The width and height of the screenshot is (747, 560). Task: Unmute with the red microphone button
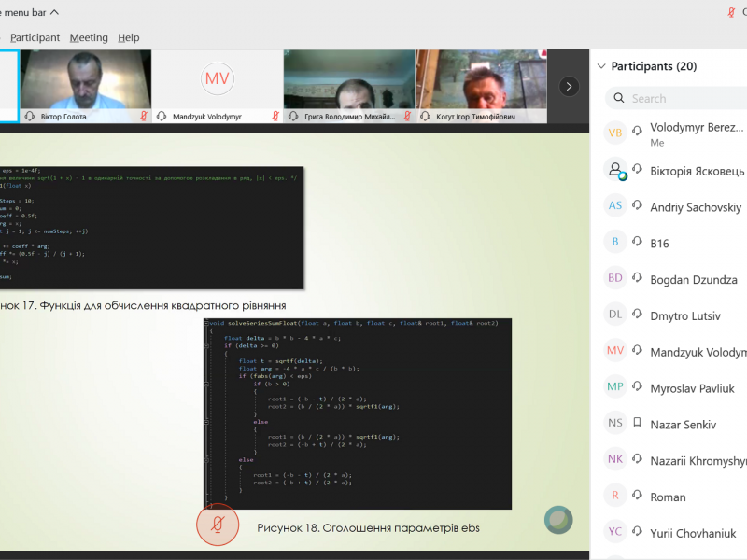[x=218, y=525]
